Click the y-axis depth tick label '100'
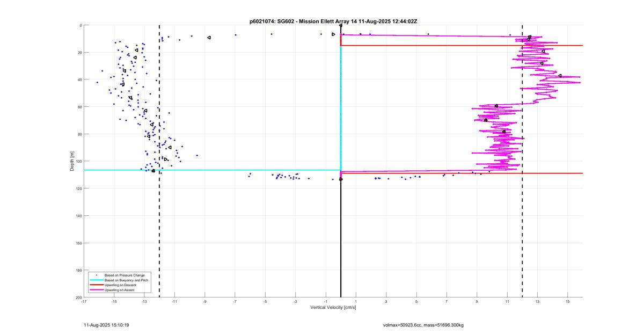Screen dimensions: 644x334 pyautogui.click(x=78, y=161)
